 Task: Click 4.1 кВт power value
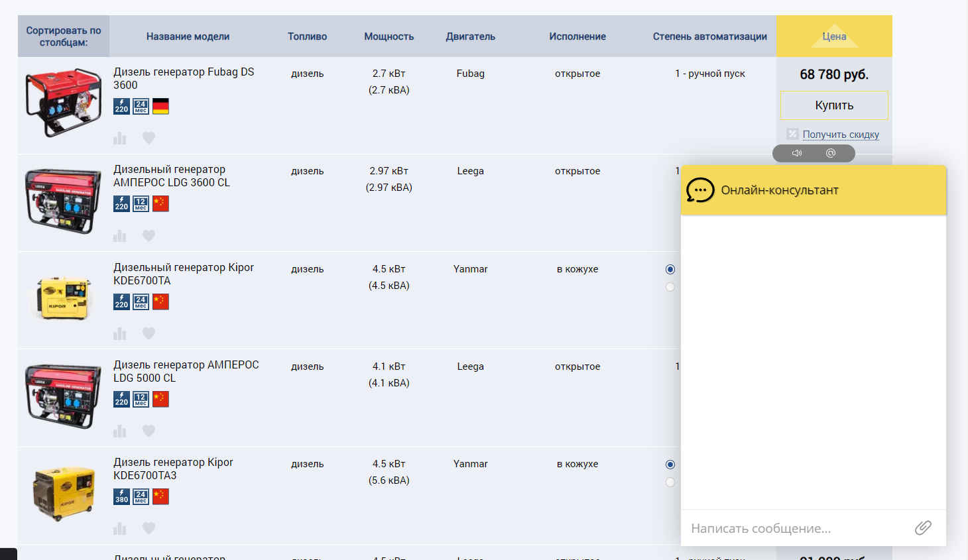tap(389, 366)
